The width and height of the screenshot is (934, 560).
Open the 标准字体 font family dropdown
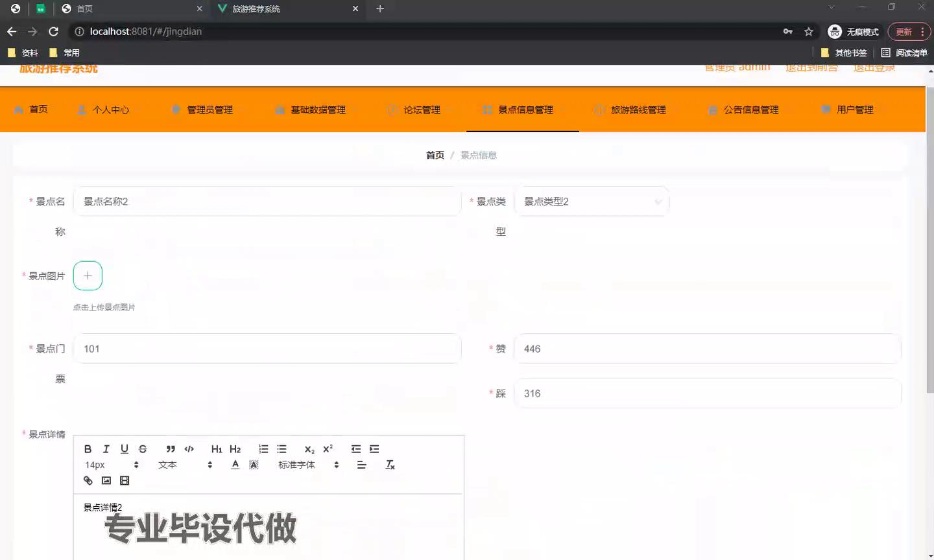308,465
